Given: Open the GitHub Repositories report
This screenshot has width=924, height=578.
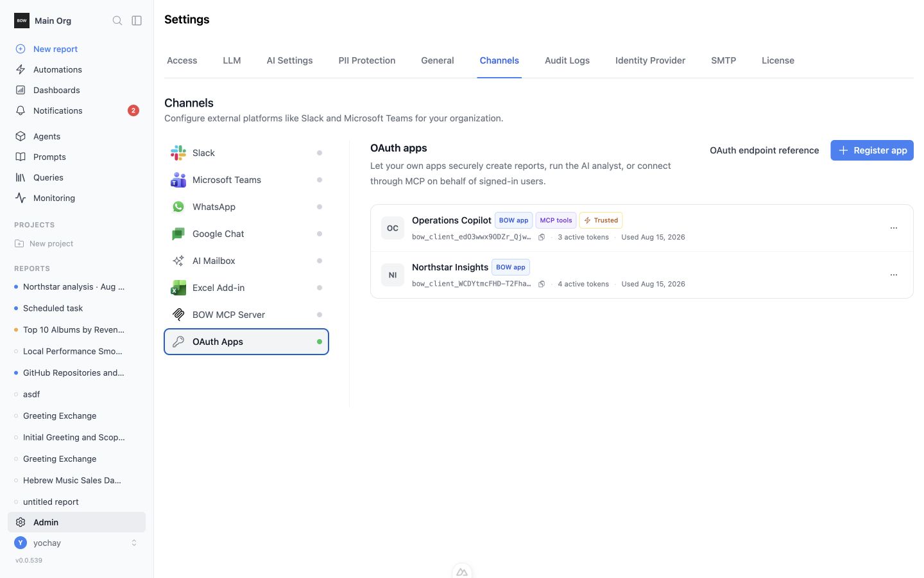Looking at the screenshot, I should [x=74, y=372].
